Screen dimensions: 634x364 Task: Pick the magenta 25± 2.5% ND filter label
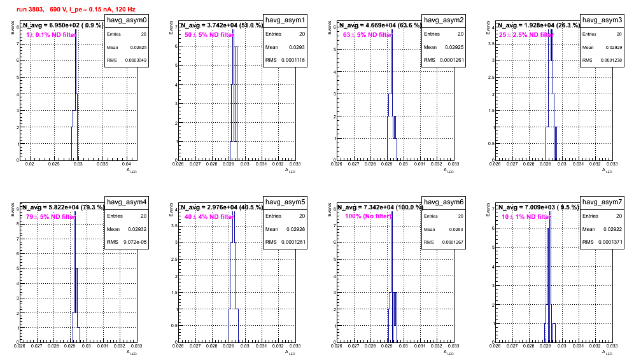[526, 35]
